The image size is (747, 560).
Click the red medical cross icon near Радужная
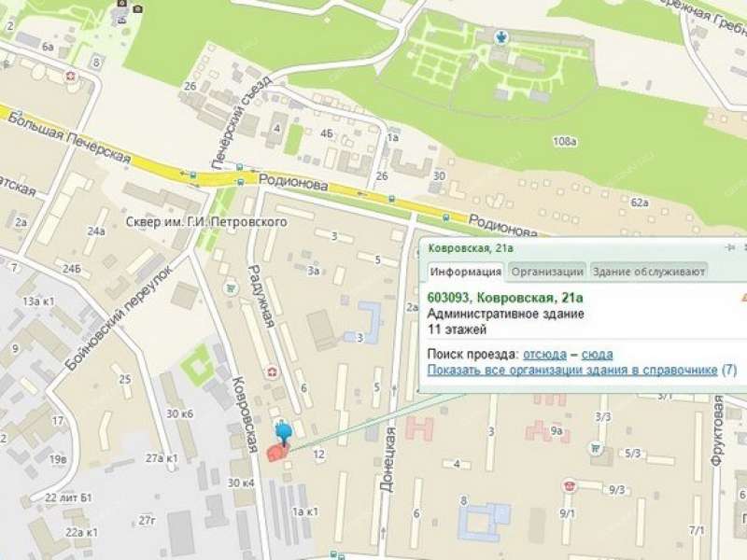tap(272, 372)
